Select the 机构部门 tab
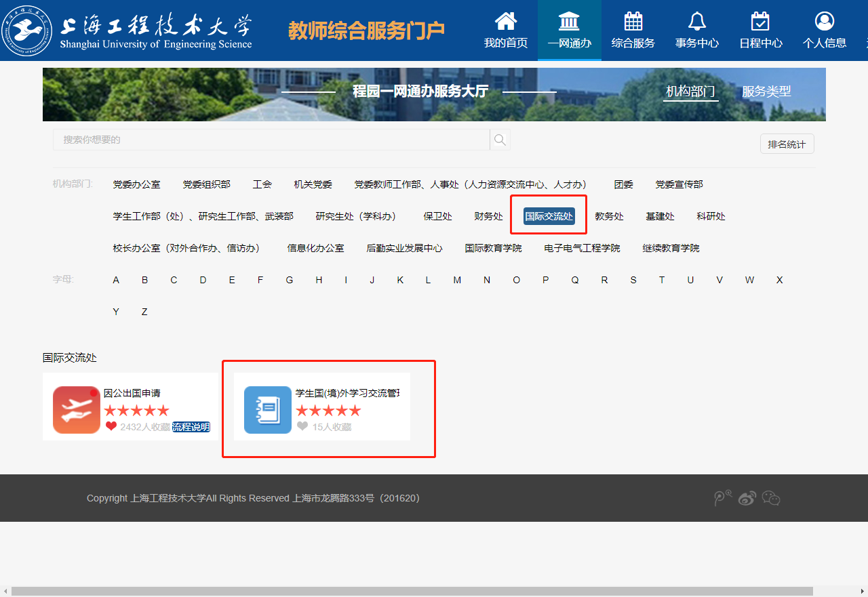This screenshot has height=597, width=868. pyautogui.click(x=690, y=91)
